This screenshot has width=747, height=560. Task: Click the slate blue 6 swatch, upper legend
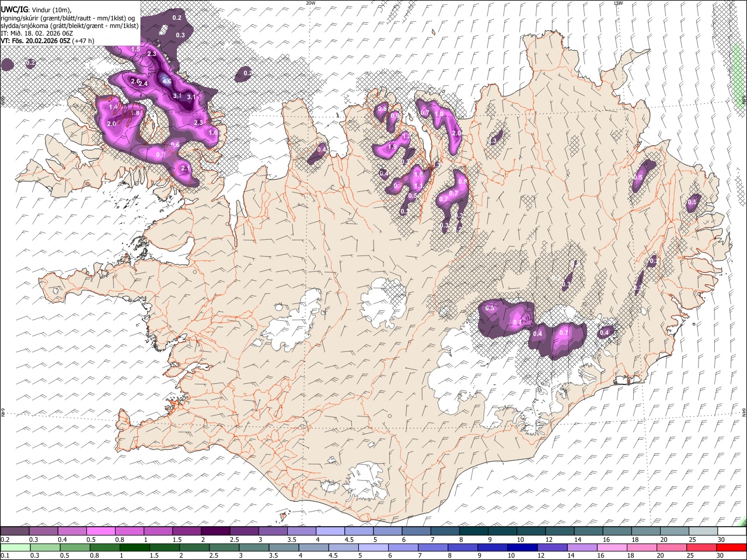(417, 531)
